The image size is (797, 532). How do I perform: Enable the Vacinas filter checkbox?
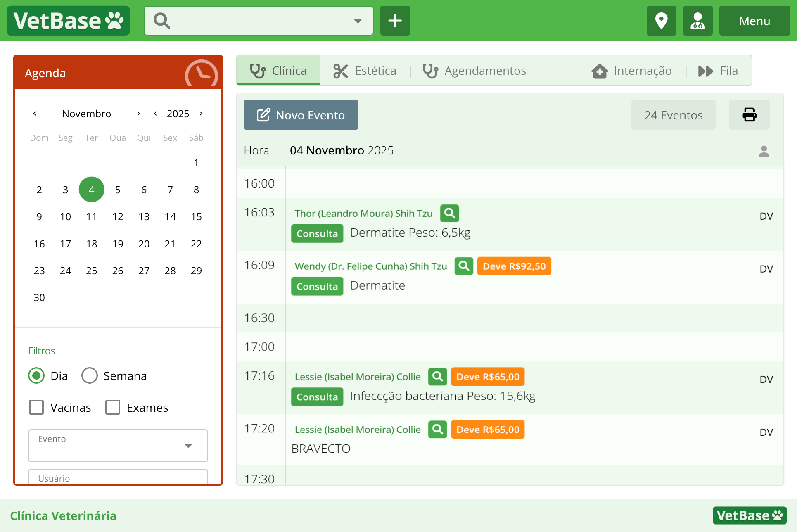click(x=36, y=407)
